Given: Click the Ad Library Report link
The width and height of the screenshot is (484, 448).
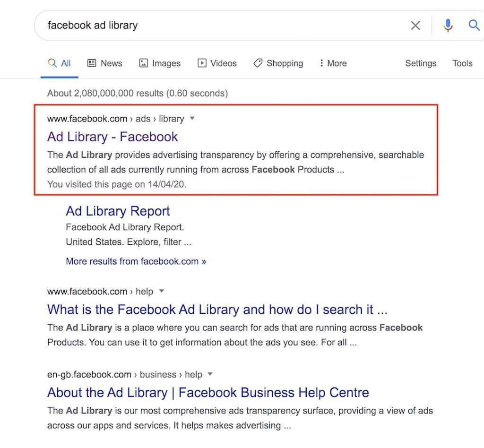Looking at the screenshot, I should point(117,211).
